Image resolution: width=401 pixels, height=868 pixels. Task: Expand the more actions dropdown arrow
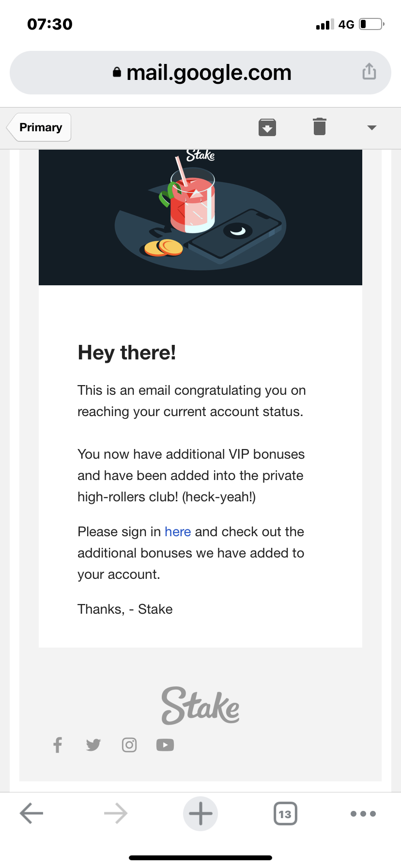(x=372, y=128)
